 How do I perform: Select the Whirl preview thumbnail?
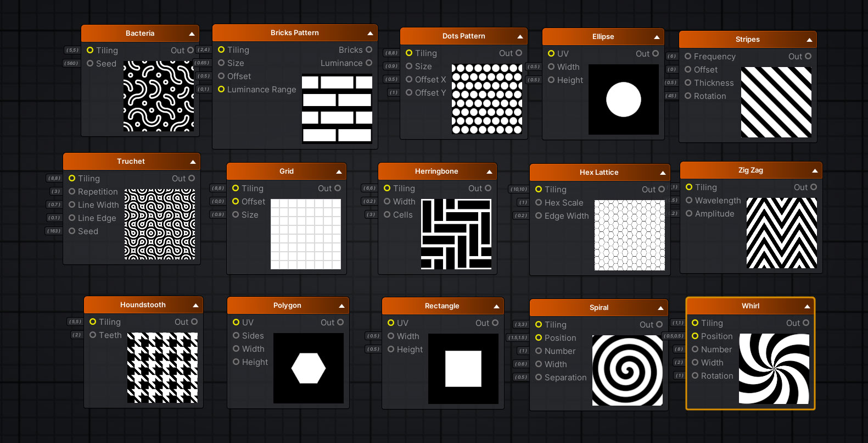(774, 369)
